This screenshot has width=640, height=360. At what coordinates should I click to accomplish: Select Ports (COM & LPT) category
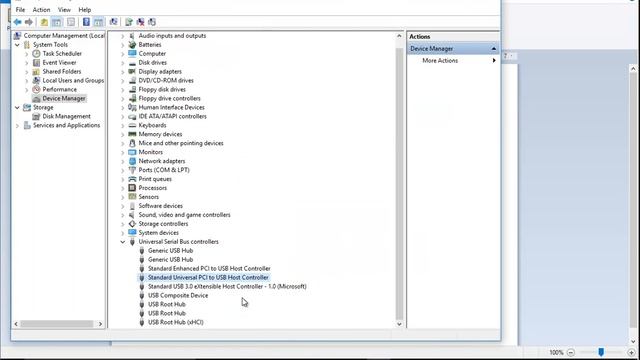click(164, 170)
